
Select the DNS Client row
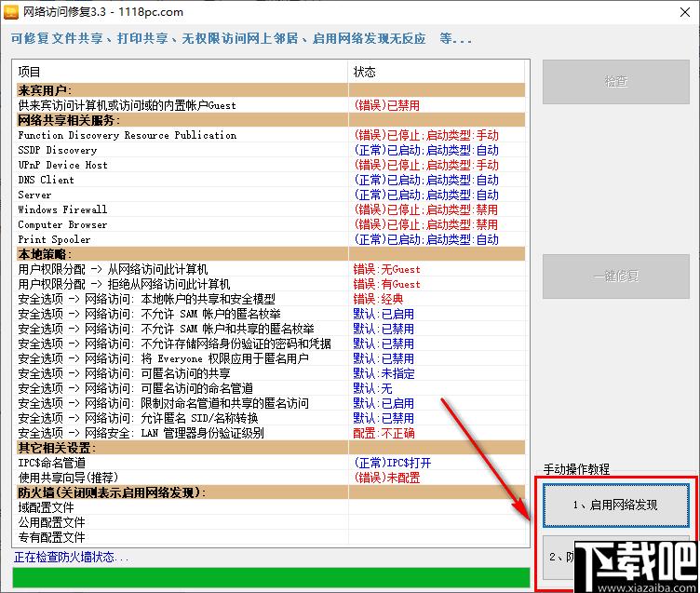click(x=271, y=180)
